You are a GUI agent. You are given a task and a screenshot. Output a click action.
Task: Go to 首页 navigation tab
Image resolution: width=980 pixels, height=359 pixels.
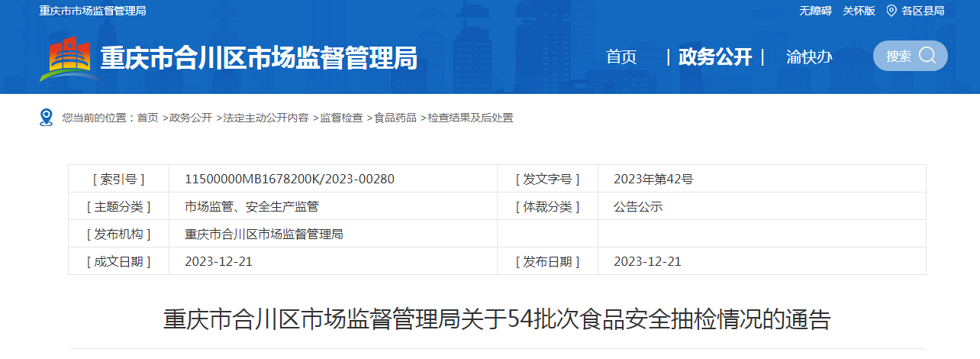(621, 57)
